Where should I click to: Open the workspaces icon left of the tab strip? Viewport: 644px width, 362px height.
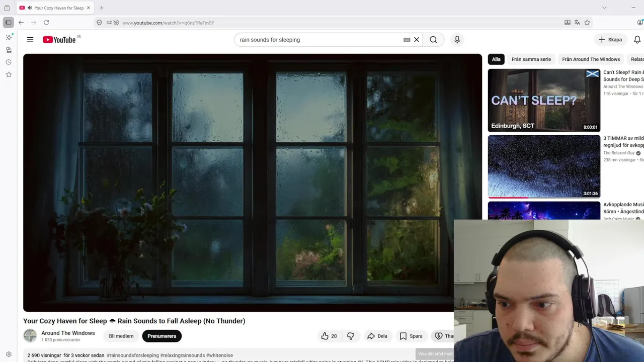coord(7,8)
